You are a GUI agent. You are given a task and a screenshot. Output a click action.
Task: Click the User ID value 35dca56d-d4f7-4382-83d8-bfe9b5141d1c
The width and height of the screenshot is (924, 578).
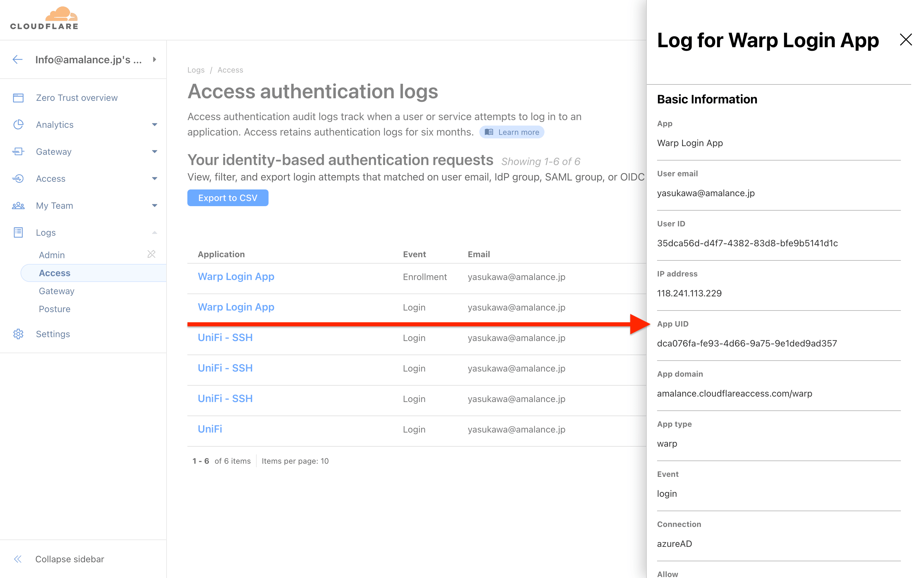[x=747, y=243]
